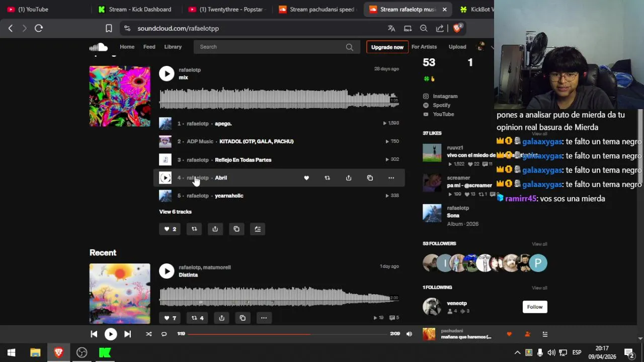Open File Explorer from taskbar
Screen dimensions: 644x362
[x=35, y=352]
